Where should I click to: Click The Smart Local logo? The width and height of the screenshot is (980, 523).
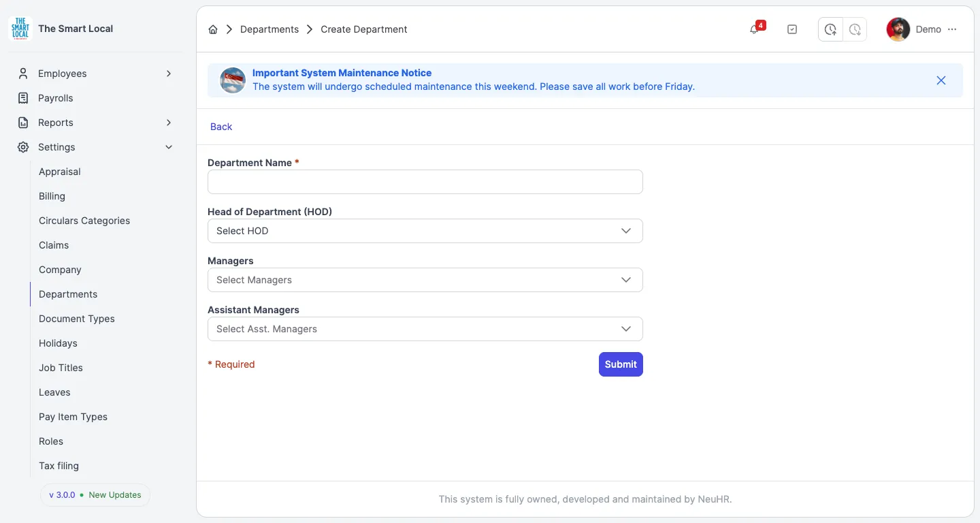click(x=20, y=29)
